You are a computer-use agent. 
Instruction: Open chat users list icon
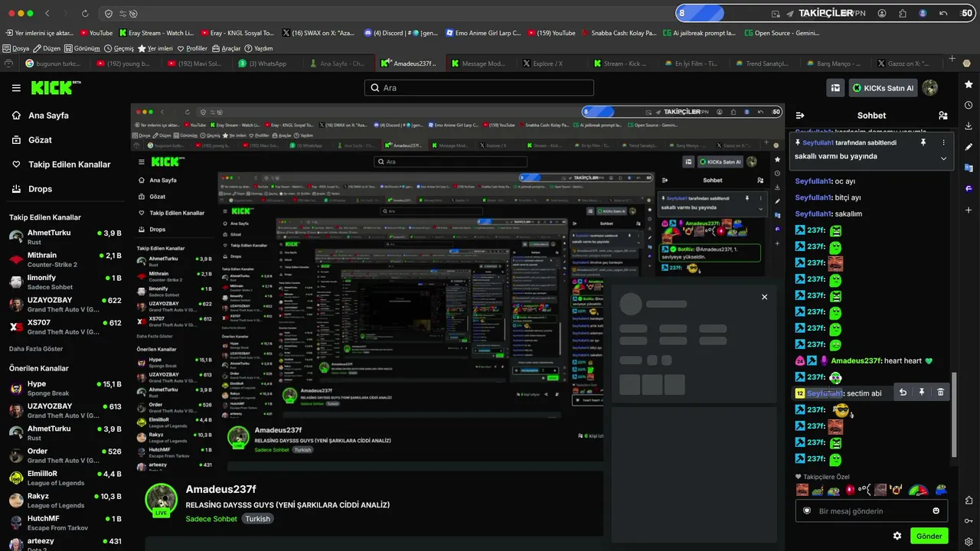(942, 116)
